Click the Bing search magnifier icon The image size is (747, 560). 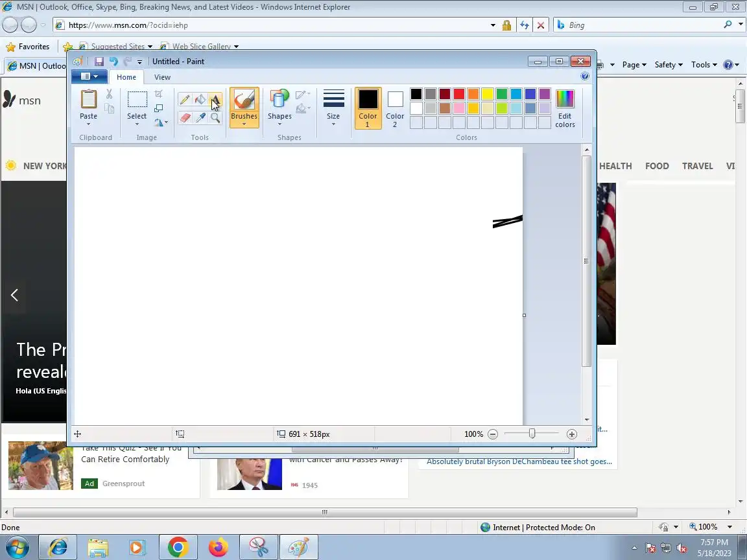728,24
